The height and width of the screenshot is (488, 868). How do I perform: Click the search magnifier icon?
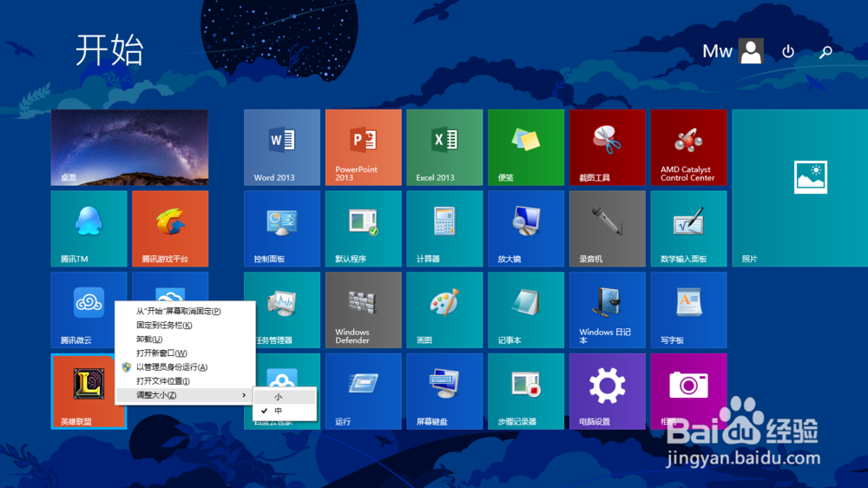tap(825, 52)
